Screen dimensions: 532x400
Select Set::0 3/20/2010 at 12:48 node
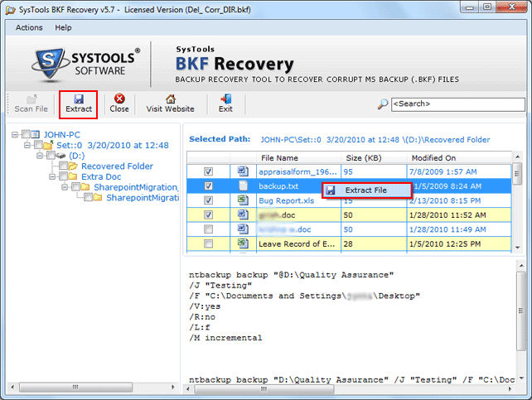coord(113,145)
